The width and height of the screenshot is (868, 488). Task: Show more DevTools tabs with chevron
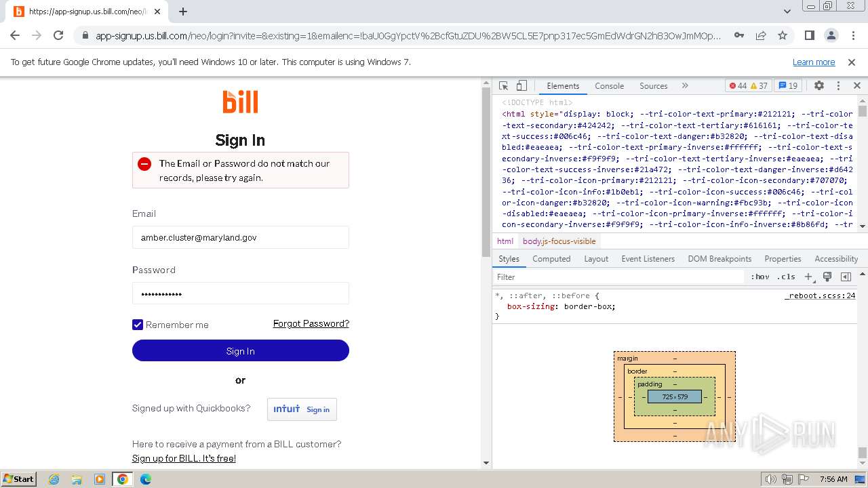tap(685, 86)
